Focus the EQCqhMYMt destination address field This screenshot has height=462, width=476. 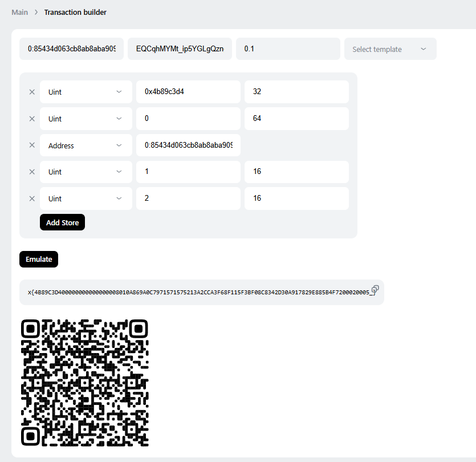180,49
